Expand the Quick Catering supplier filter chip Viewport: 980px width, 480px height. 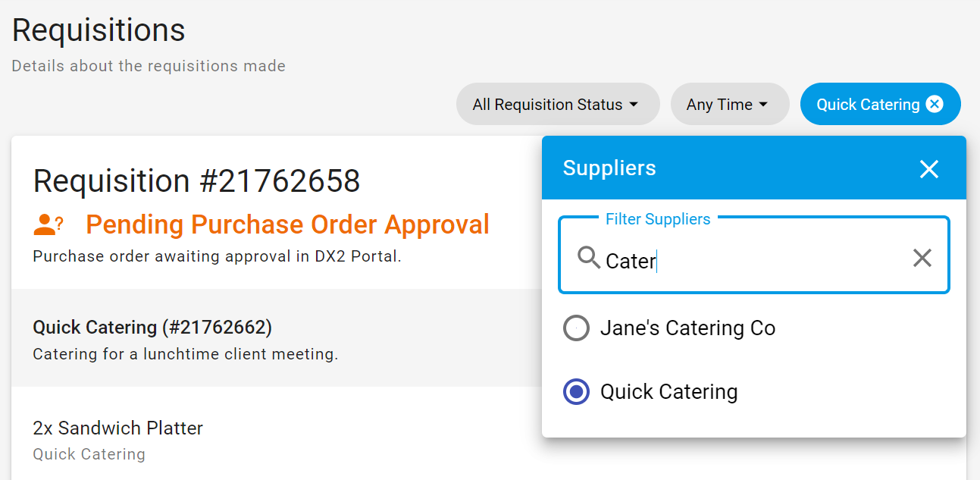tap(868, 104)
